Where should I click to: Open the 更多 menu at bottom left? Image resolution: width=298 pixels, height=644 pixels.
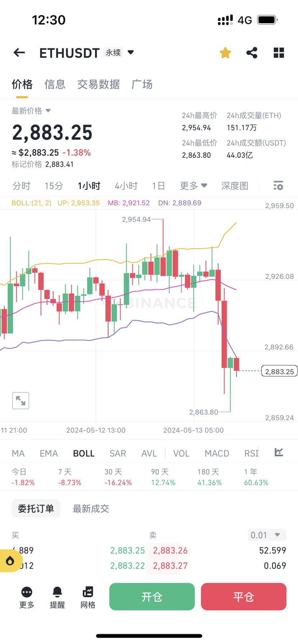[x=26, y=597]
